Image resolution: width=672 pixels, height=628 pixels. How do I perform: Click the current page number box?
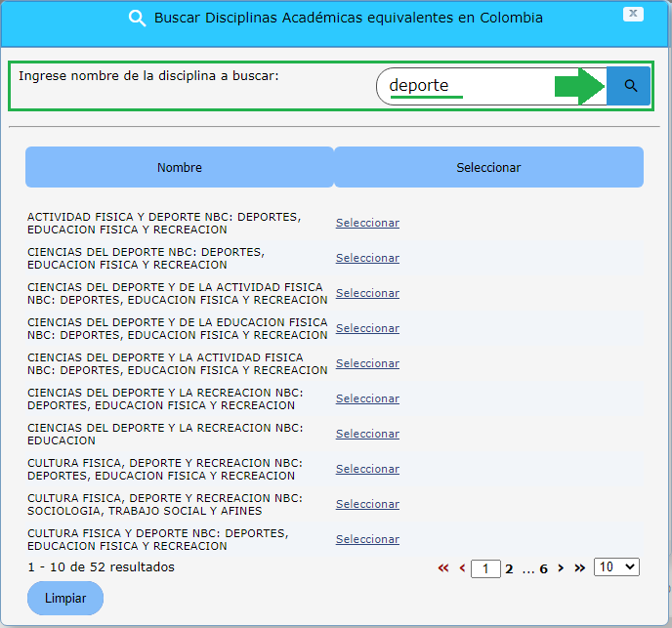pos(485,568)
